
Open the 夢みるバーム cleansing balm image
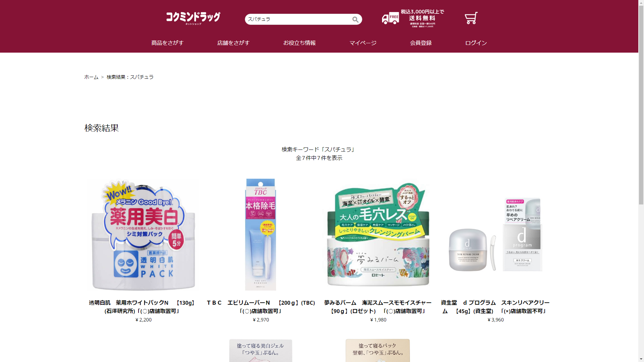pos(378,235)
